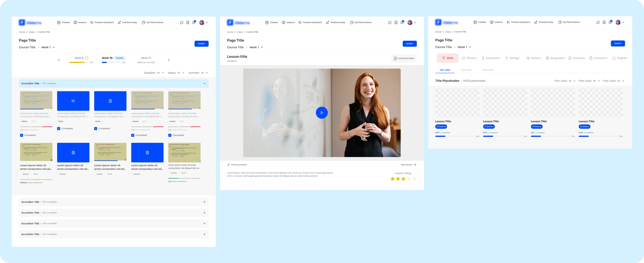Click the Week 8 warning icon
Viewport: 644px width, 263px height.
click(x=86, y=58)
